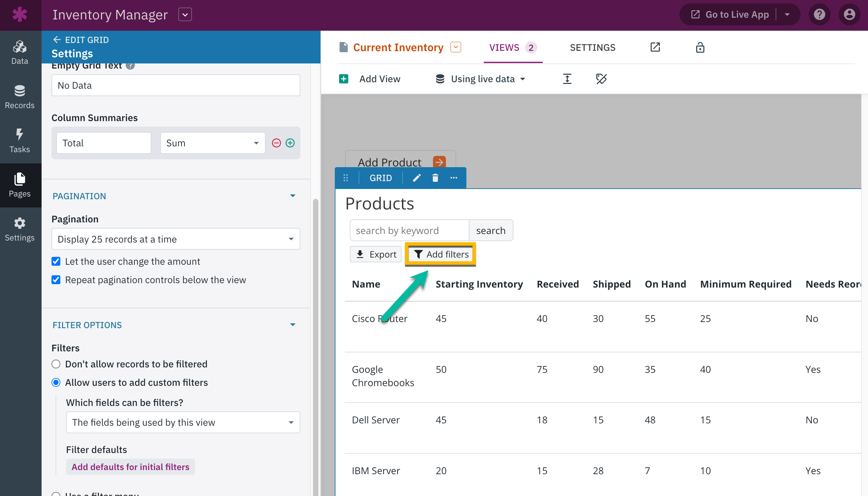Select Allow users to add custom filters
868x496 pixels.
[x=56, y=382]
